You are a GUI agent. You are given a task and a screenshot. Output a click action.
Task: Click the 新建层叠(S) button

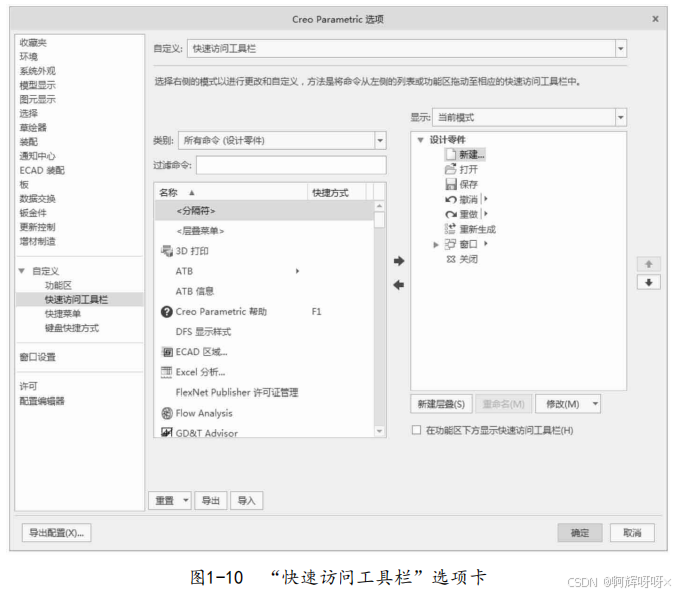[441, 404]
